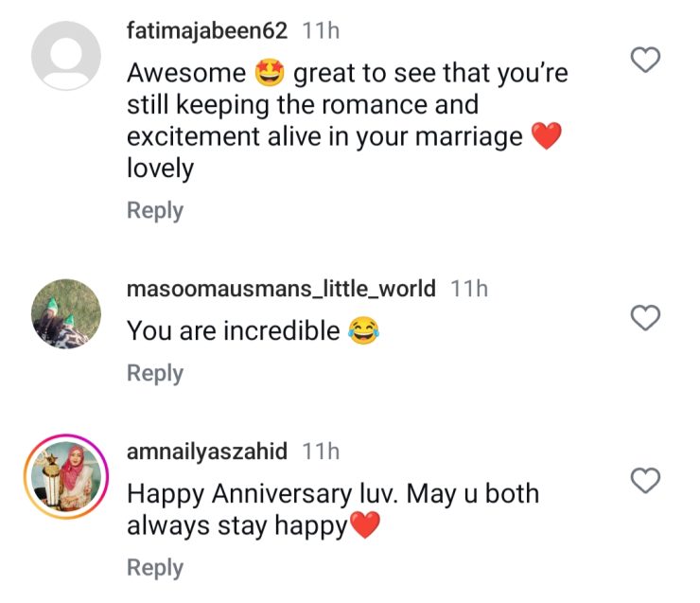
Task: Click the 11h timestamp next to fatimajabeen62
Action: (321, 31)
